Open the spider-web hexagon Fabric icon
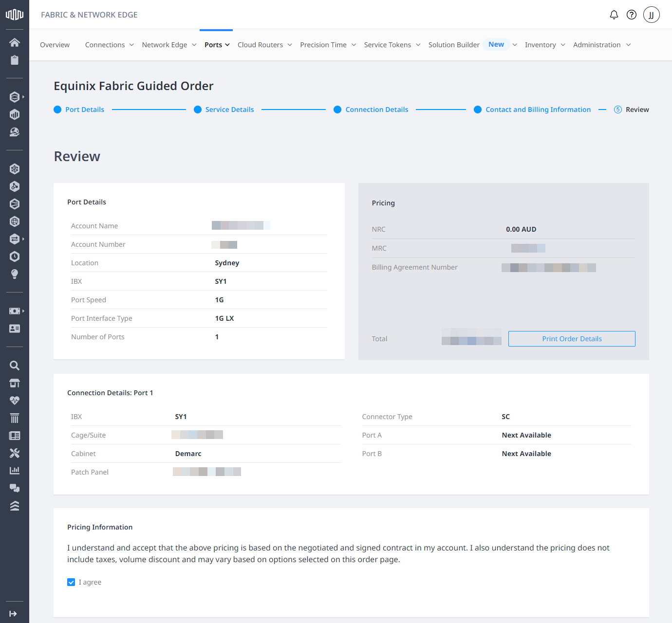The height and width of the screenshot is (623, 672). point(15,169)
